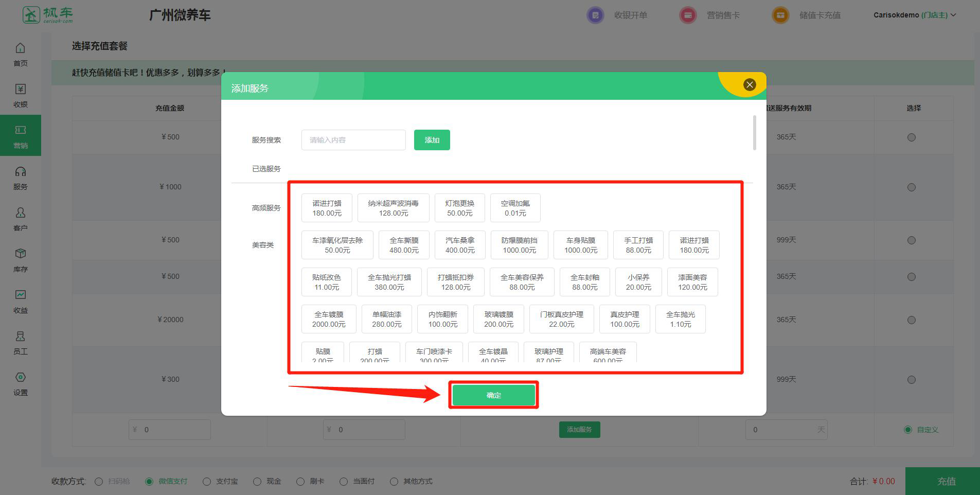This screenshot has height=495, width=980.
Task: Click the purple 收银开单 icon
Action: coord(595,15)
